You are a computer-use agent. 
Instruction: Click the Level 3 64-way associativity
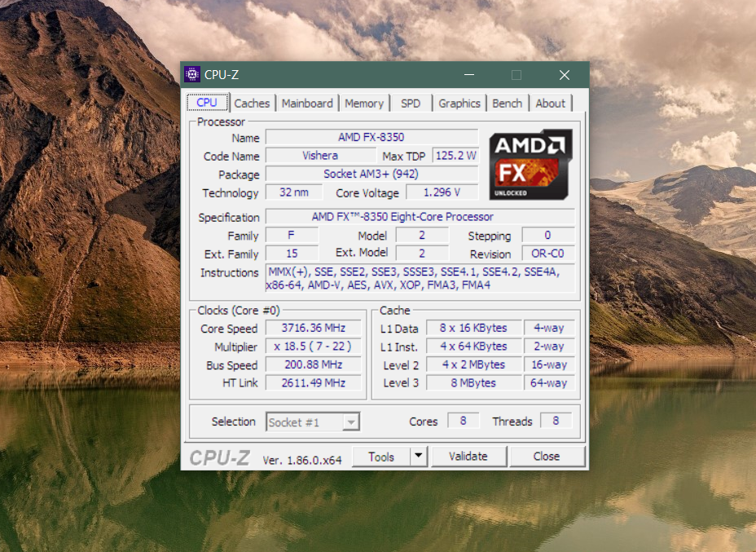(549, 383)
